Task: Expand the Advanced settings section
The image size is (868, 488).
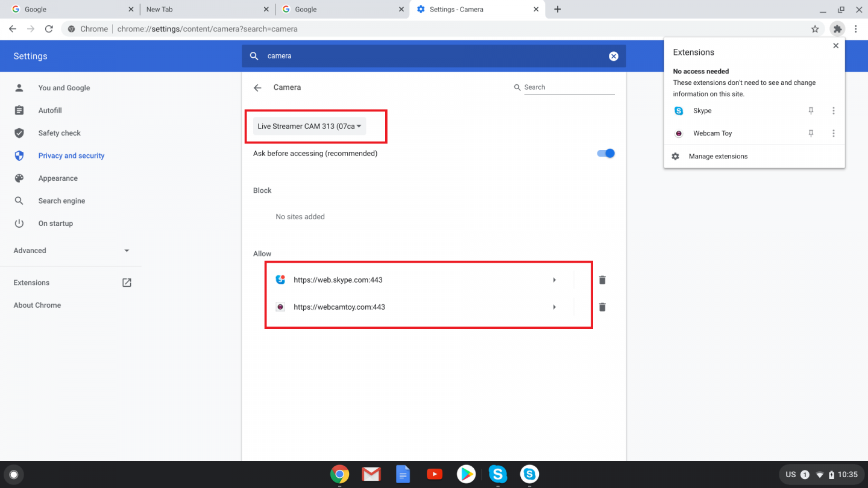Action: tap(71, 251)
